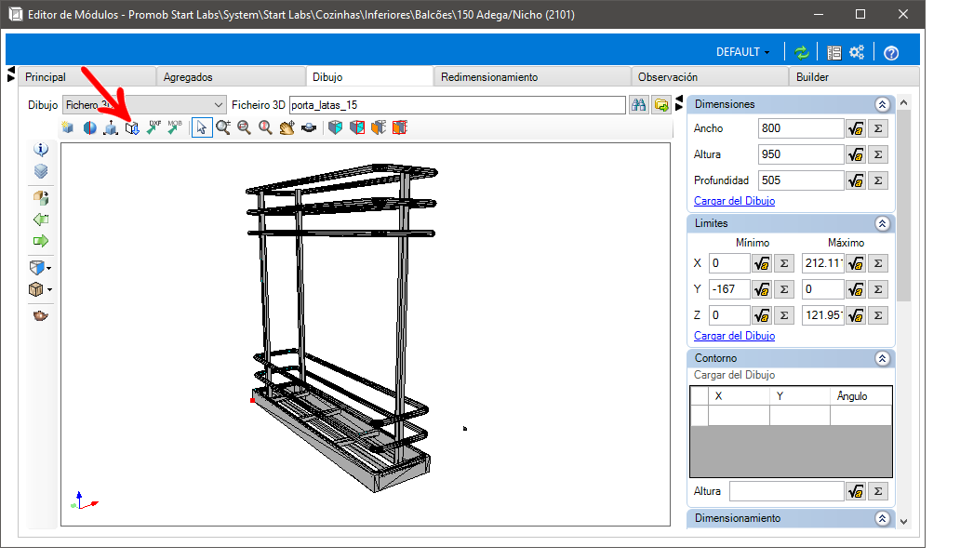This screenshot has height=560, width=960.
Task: Collapse the Contorno panel
Action: [x=882, y=358]
